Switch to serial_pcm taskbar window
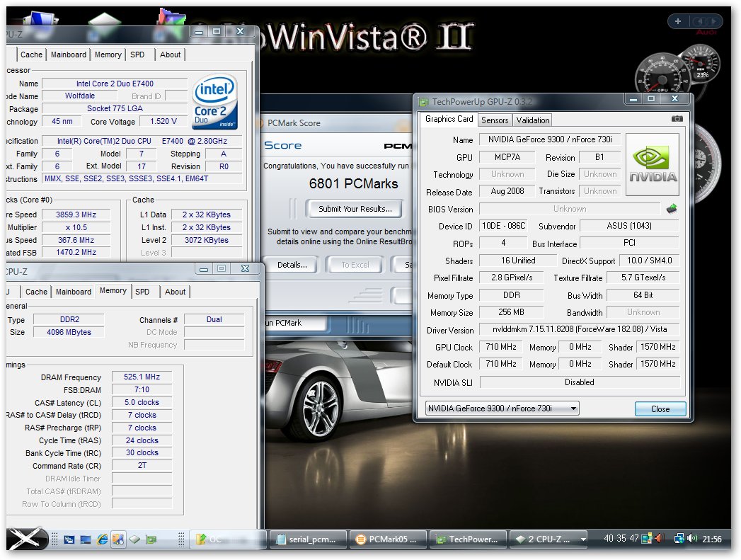 click(x=308, y=539)
